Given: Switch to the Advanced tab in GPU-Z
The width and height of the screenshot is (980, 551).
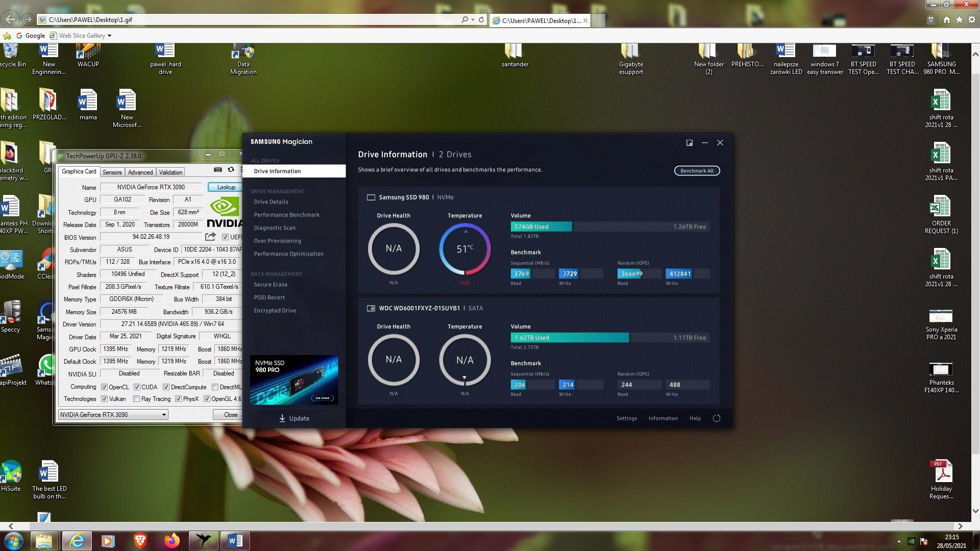Looking at the screenshot, I should point(140,172).
